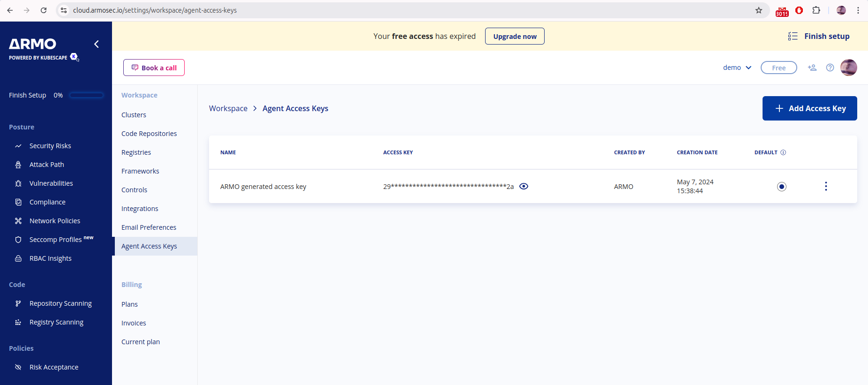Click the red calendar extension icon
This screenshot has width=868, height=385.
[x=782, y=11]
